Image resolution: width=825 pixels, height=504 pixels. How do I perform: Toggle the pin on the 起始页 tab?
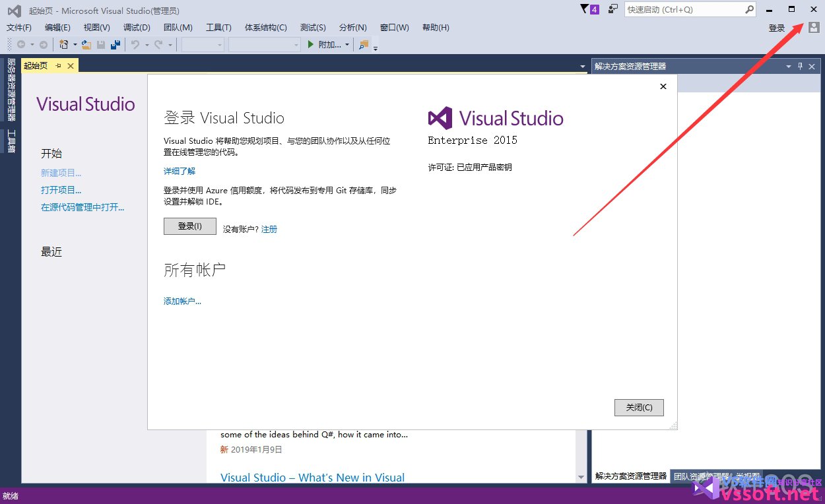click(x=58, y=65)
